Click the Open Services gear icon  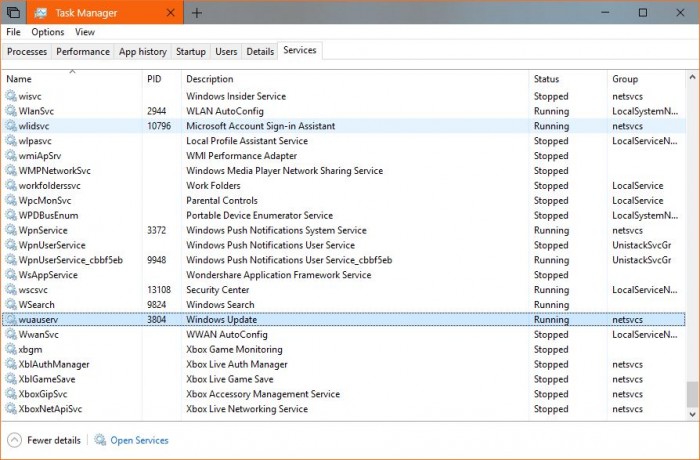coord(100,440)
